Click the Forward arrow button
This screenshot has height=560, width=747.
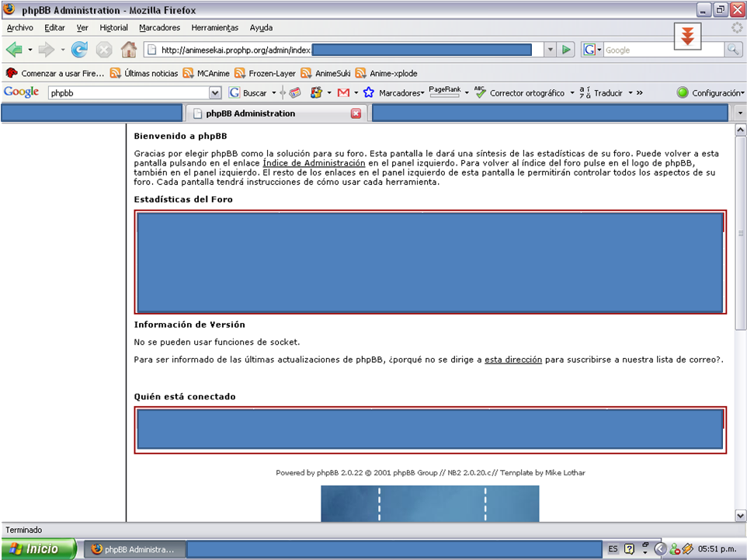pos(47,49)
